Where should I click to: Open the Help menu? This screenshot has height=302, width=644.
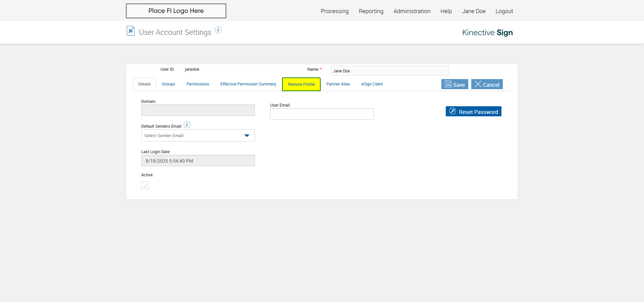(446, 11)
